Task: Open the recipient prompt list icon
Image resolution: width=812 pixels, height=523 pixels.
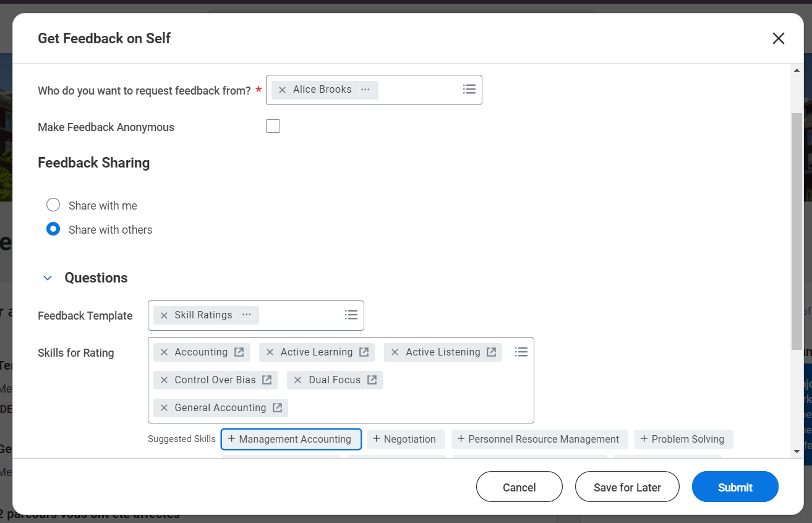Action: pos(469,90)
